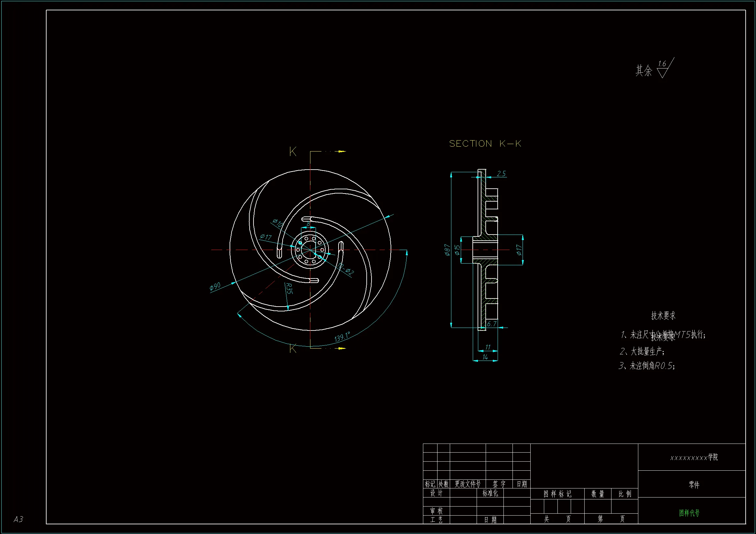Select the φ15 bore dimension
The height and width of the screenshot is (534, 756).
click(457, 250)
